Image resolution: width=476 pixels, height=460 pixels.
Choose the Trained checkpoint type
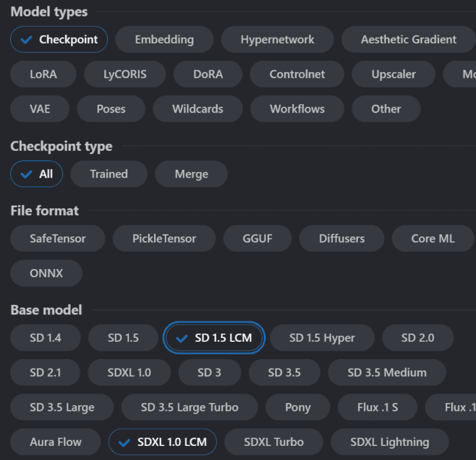[109, 174]
